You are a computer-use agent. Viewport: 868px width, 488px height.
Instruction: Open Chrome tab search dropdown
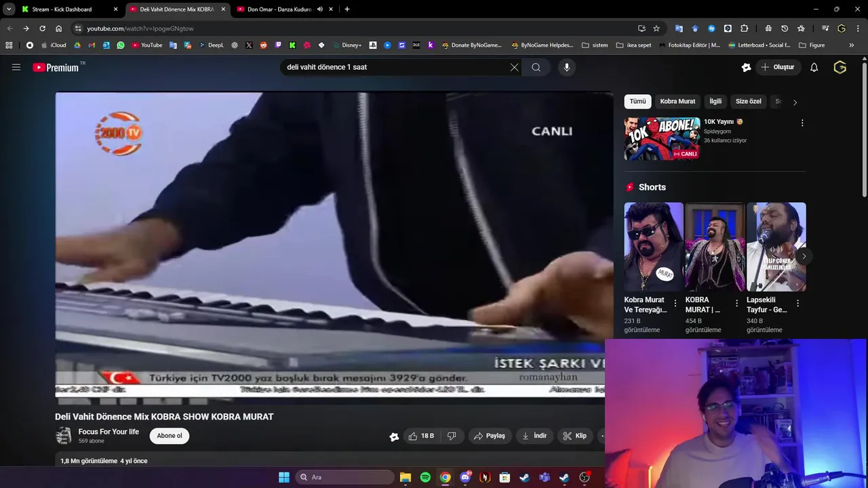point(9,9)
